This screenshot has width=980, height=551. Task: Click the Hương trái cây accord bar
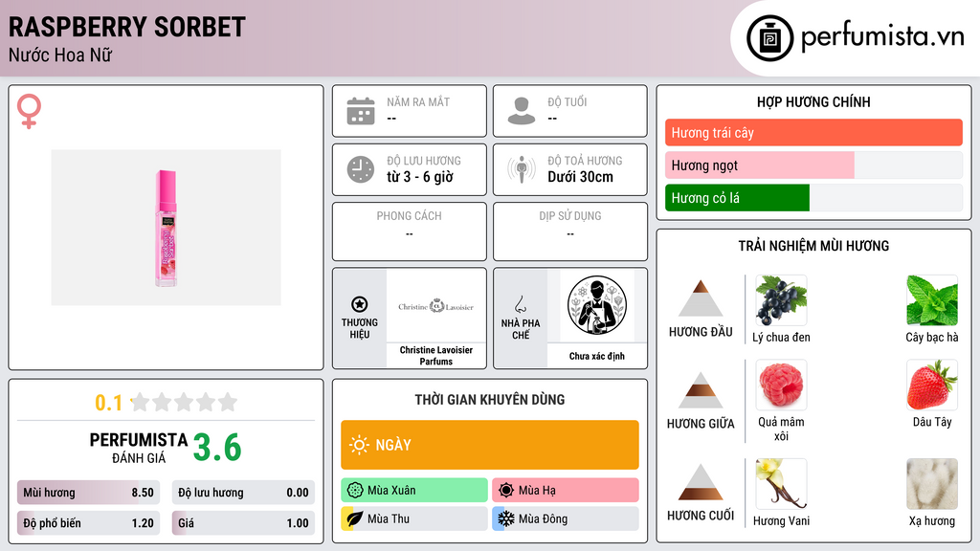coord(813,132)
